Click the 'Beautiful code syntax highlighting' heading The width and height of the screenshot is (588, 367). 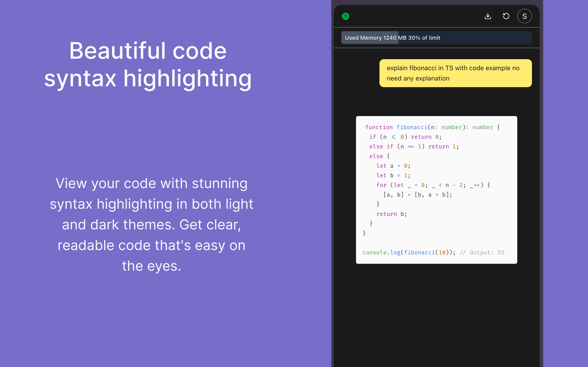click(x=148, y=64)
